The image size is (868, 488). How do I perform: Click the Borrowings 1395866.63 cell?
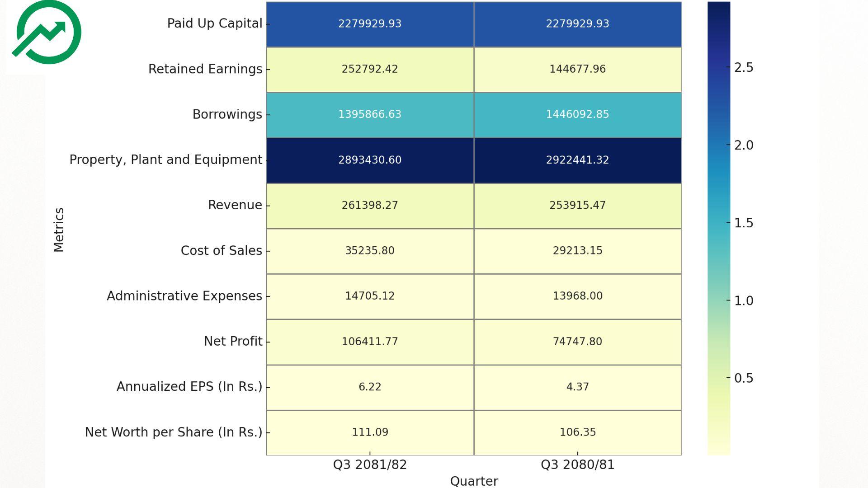pyautogui.click(x=370, y=114)
